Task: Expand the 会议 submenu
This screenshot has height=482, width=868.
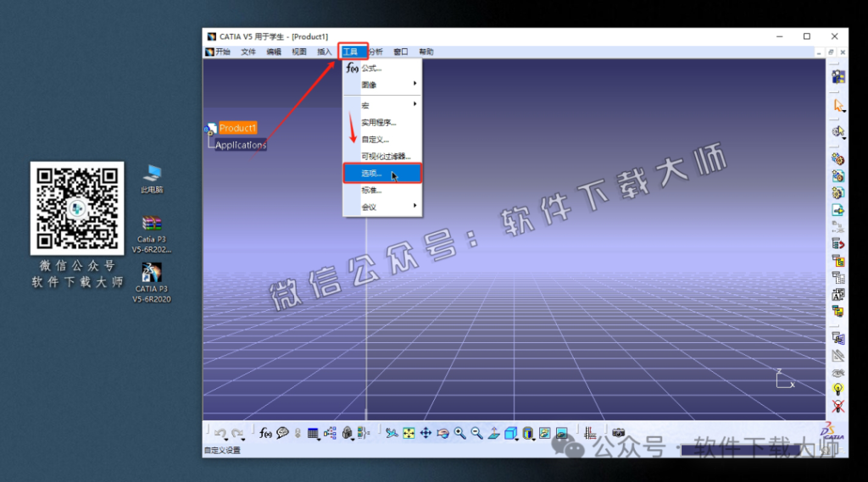Action: tap(382, 207)
